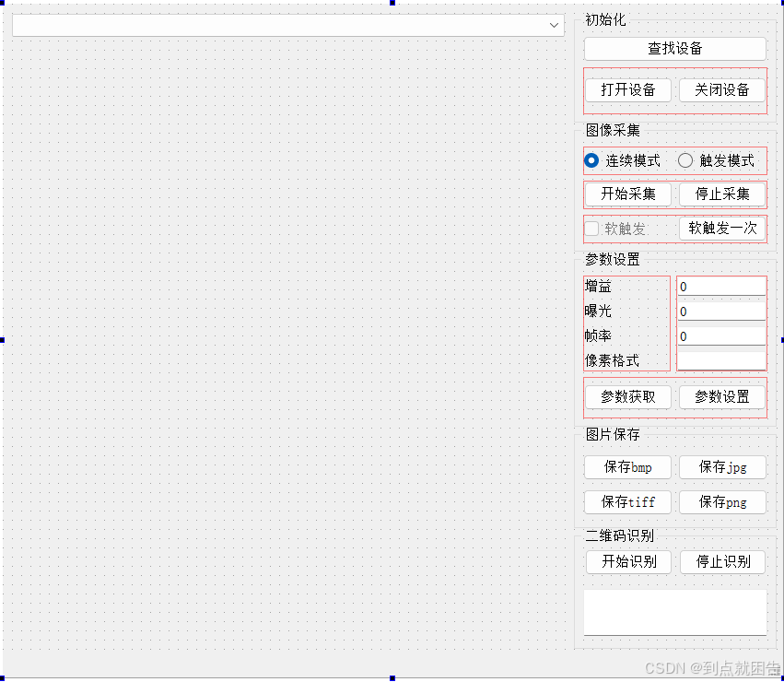Screen dimensions: 784x682
Task: Stop QR recognition with 停止识别
Action: tap(722, 562)
